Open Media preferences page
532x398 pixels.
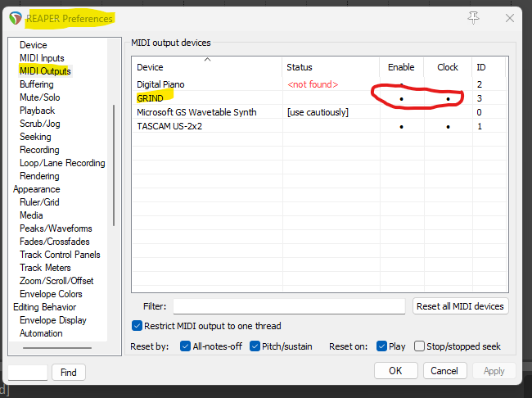click(x=31, y=215)
